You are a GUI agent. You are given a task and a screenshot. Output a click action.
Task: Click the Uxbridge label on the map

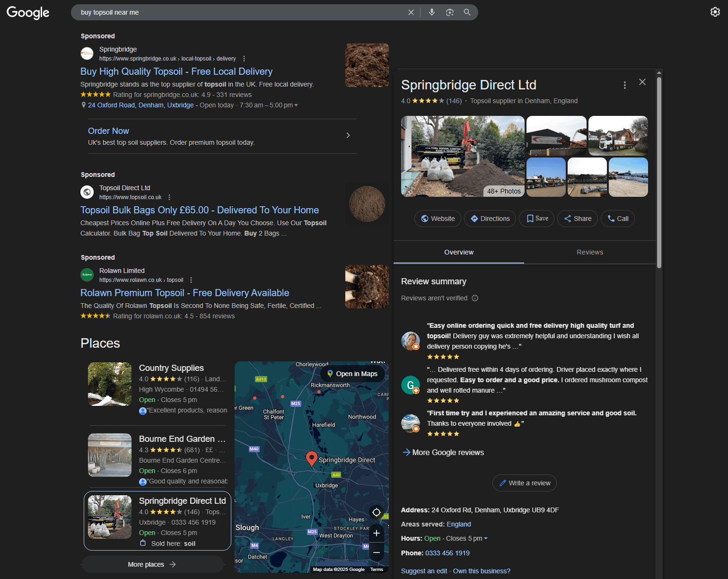click(327, 485)
